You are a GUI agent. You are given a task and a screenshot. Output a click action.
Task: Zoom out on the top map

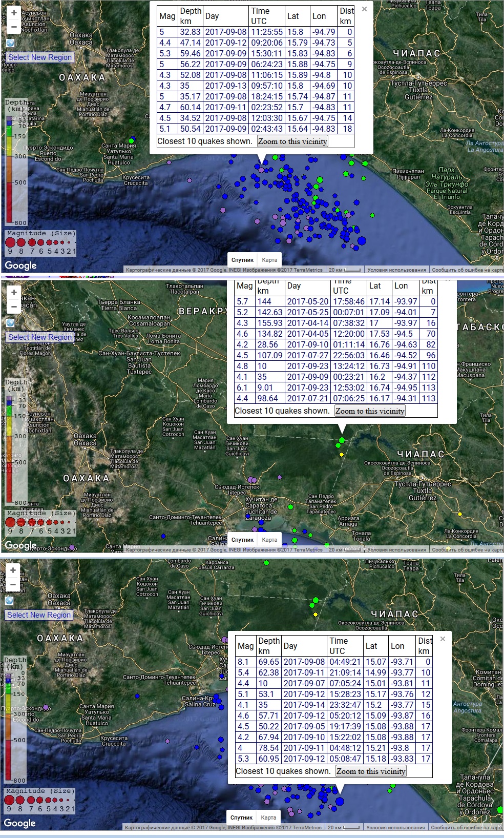coord(14,26)
